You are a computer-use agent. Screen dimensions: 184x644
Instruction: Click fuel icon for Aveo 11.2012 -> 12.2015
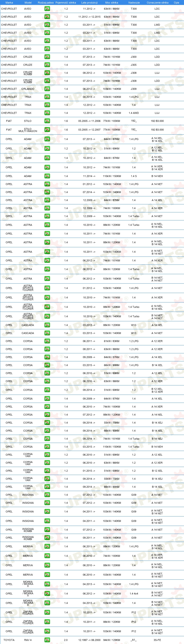pyautogui.click(x=47, y=17)
